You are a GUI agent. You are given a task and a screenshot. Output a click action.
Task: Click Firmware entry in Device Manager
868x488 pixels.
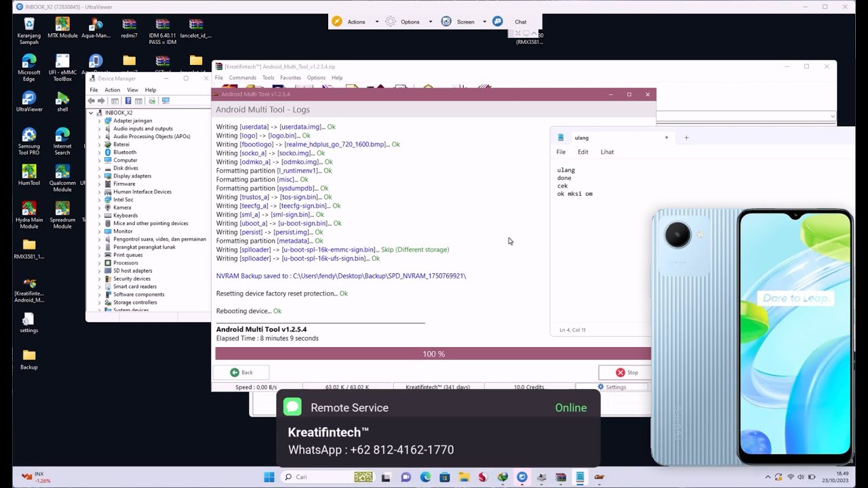tap(124, 184)
